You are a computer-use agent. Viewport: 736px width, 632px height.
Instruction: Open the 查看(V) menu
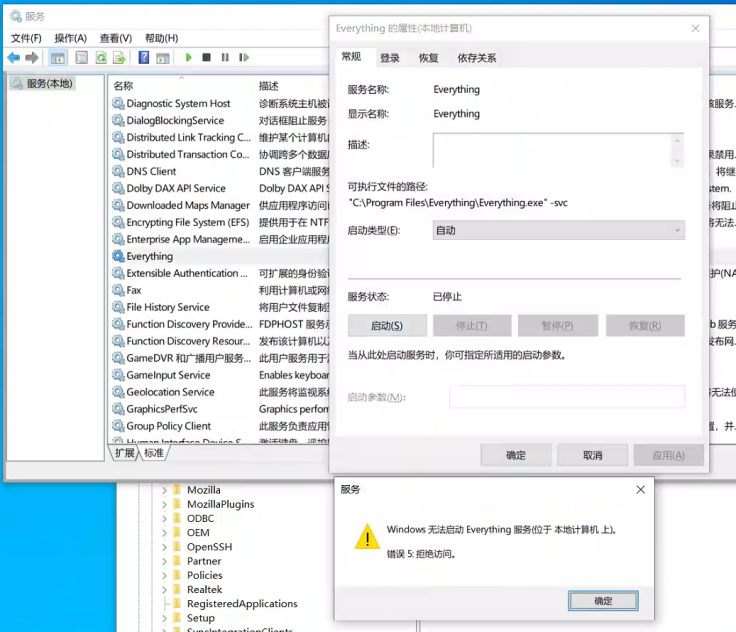[x=115, y=38]
